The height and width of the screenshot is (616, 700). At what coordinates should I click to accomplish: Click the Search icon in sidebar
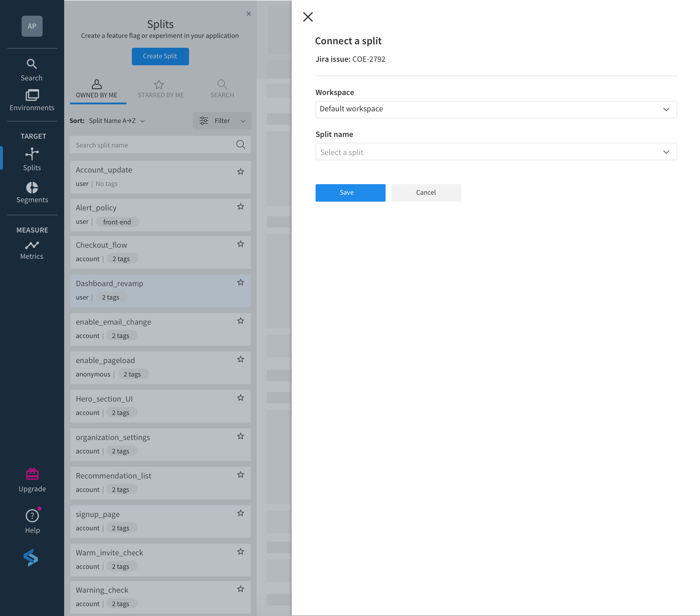(x=32, y=64)
